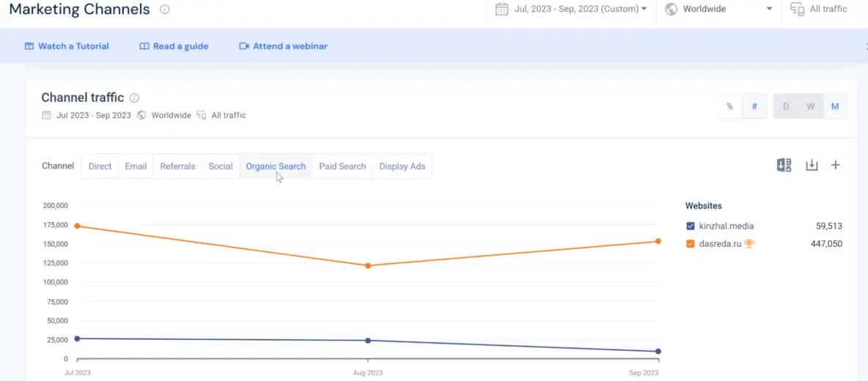868x381 pixels.
Task: Open the All traffic device dropdown
Action: pos(820,10)
